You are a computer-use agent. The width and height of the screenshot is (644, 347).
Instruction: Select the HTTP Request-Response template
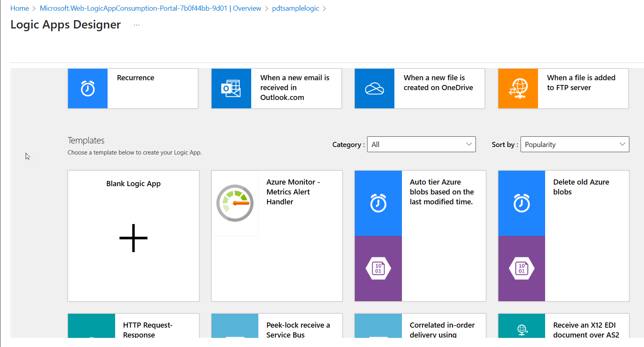coord(148,329)
